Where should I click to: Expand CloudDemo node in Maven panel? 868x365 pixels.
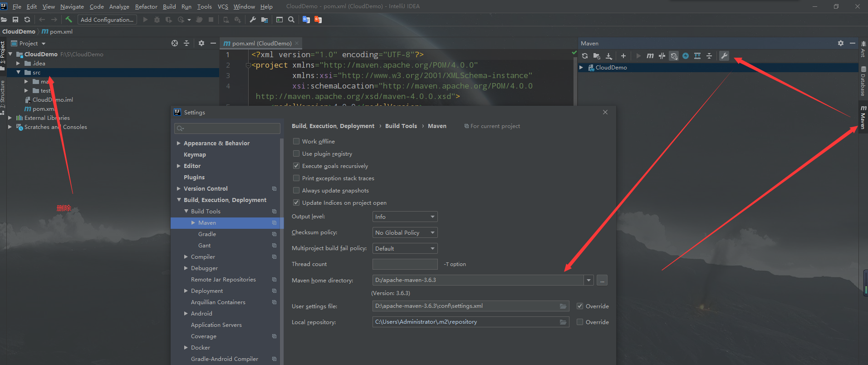click(x=581, y=67)
